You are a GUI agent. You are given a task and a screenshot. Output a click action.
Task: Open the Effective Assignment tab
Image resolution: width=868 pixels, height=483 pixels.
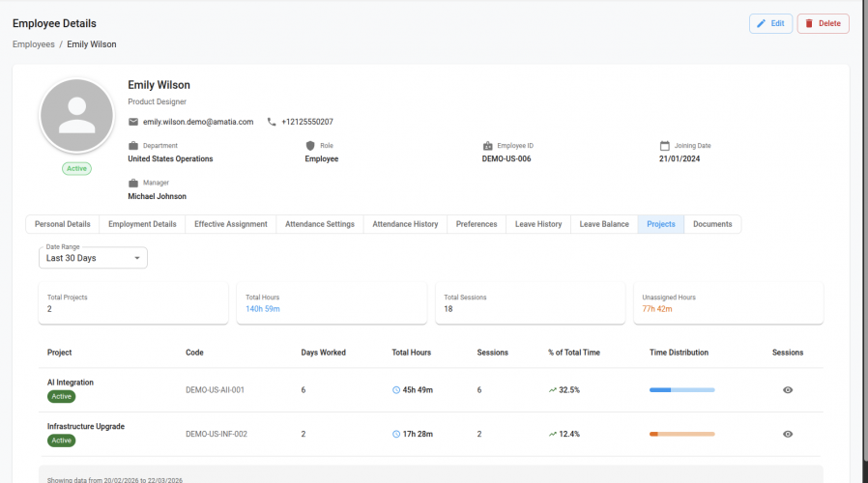tap(231, 224)
